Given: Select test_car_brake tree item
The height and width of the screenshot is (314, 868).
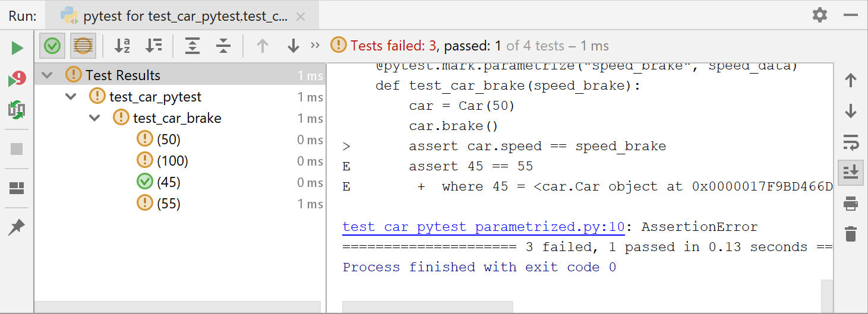Looking at the screenshot, I should pyautogui.click(x=177, y=118).
